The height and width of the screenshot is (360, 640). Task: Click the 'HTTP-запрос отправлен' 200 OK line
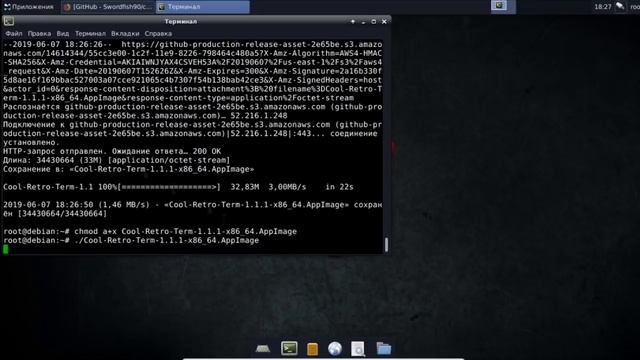(x=112, y=151)
